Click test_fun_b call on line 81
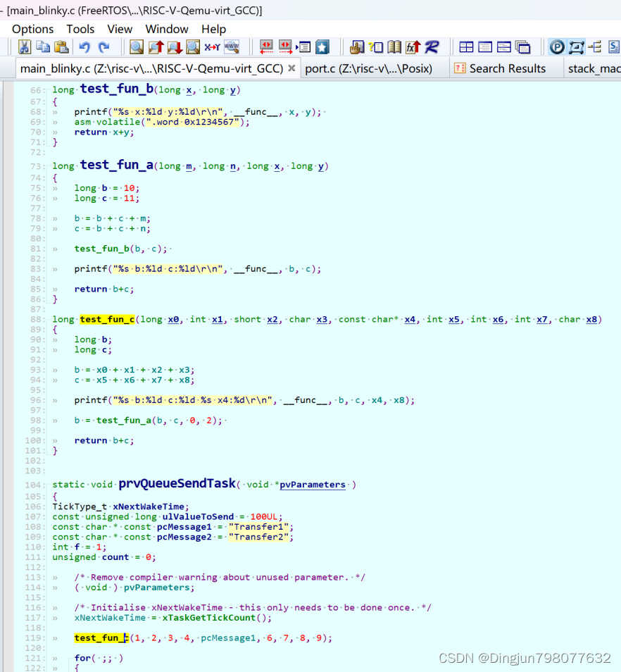The image size is (621, 672). [102, 249]
